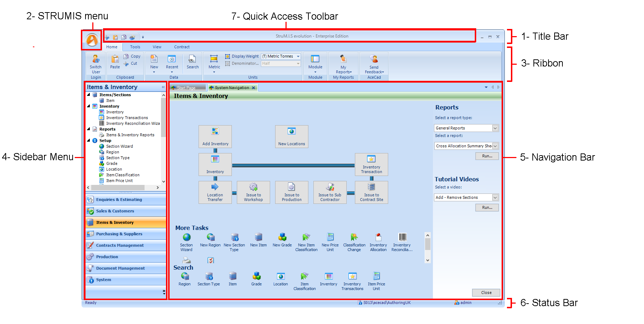Image resolution: width=644 pixels, height=324 pixels.
Task: Open the Location Transfer tile
Action: point(215,192)
